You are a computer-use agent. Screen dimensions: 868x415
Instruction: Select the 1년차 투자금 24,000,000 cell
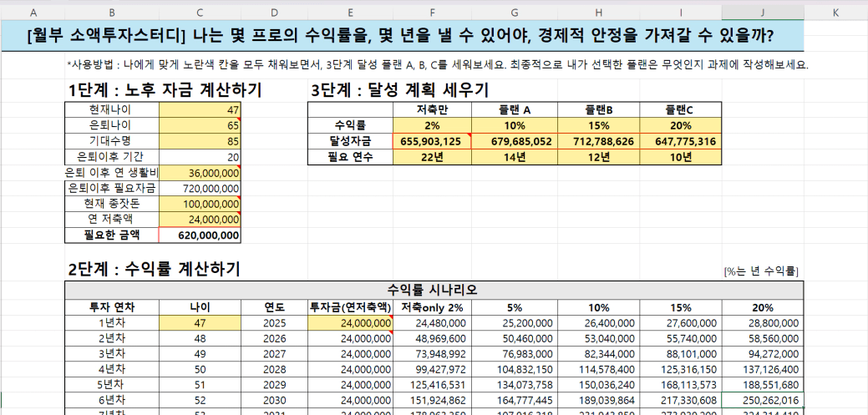click(x=350, y=323)
